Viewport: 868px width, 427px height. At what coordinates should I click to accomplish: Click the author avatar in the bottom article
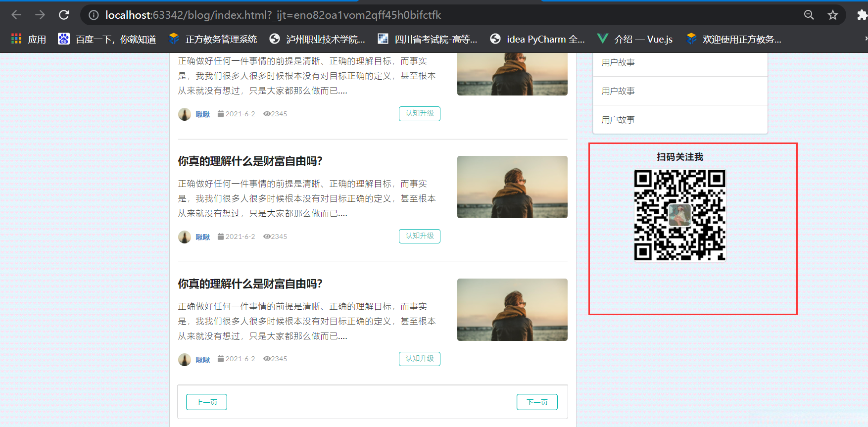[185, 360]
